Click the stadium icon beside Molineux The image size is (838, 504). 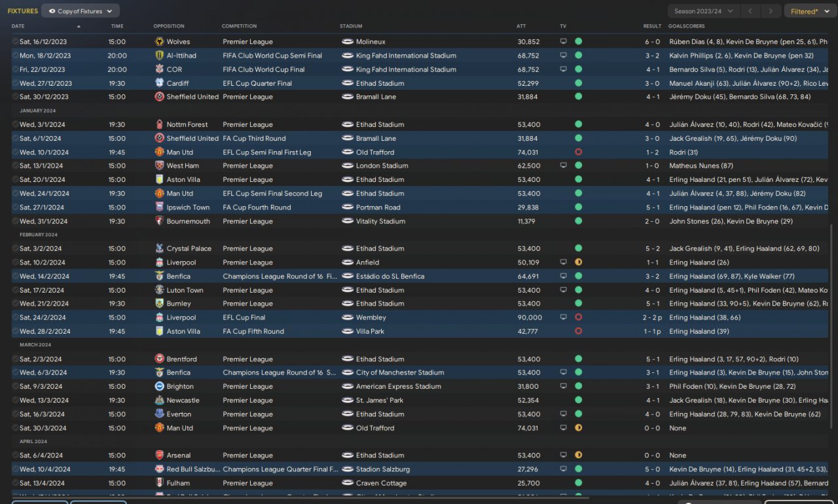pyautogui.click(x=348, y=42)
